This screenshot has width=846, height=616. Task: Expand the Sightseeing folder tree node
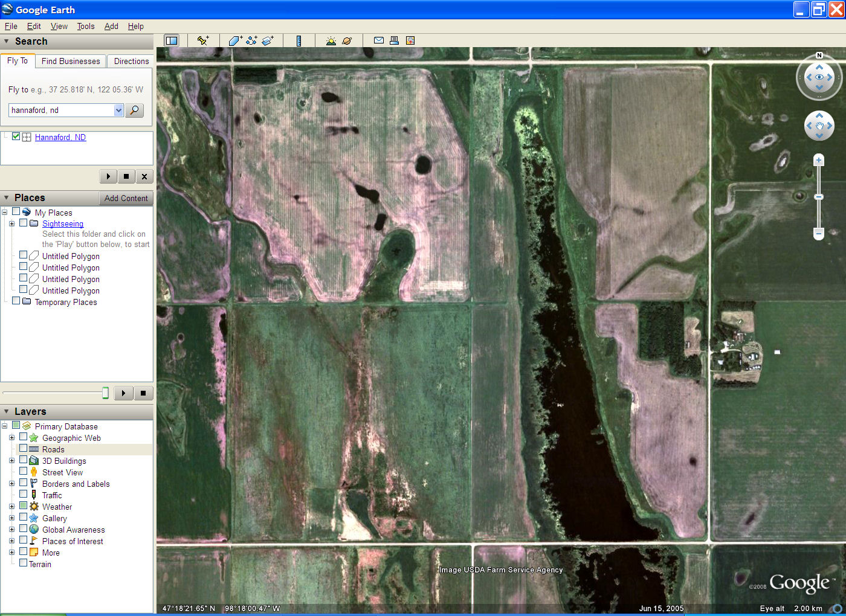[11, 223]
